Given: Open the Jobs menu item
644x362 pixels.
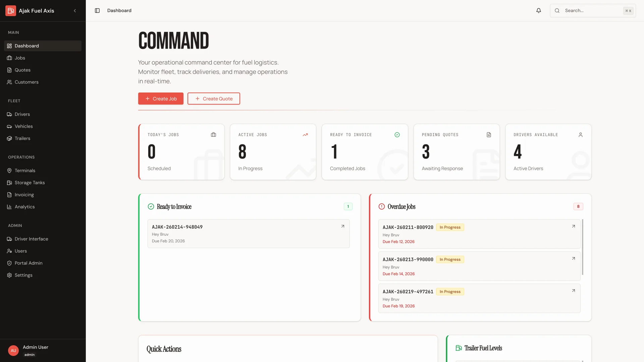Looking at the screenshot, I should (20, 58).
